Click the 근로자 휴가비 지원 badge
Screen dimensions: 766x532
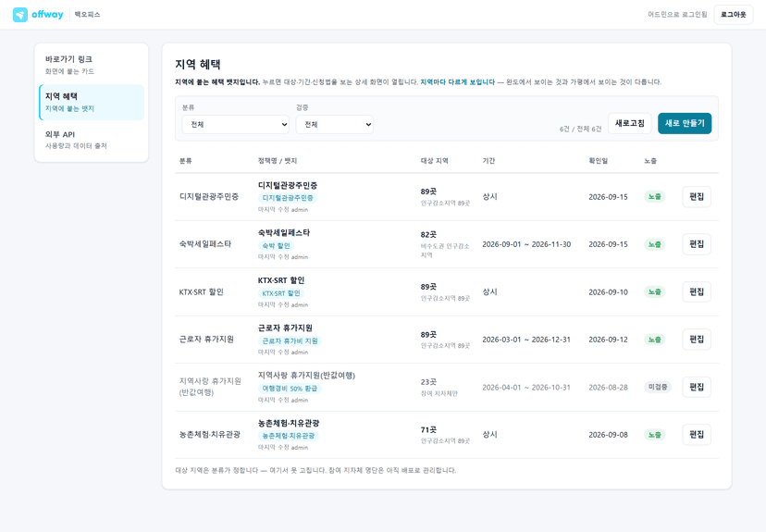[x=290, y=341]
